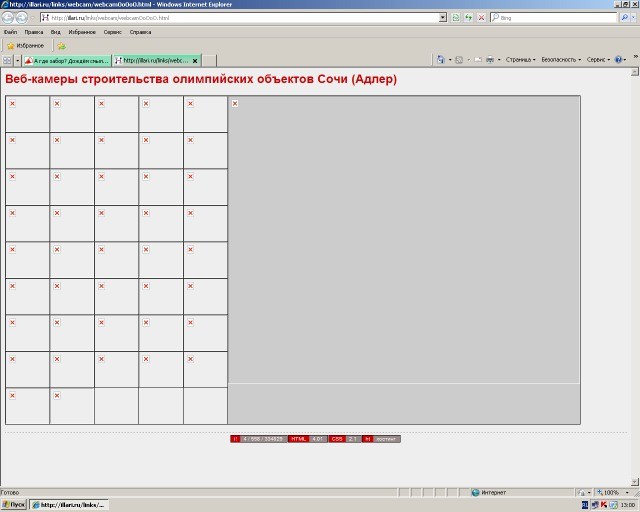Click the Пуск start button

(14, 505)
